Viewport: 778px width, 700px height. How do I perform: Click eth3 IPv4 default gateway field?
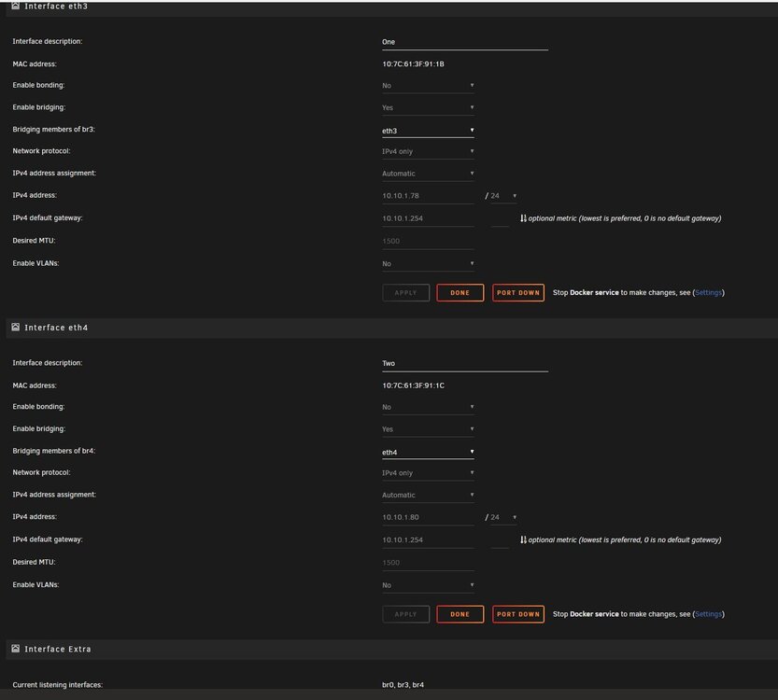[x=428, y=218]
